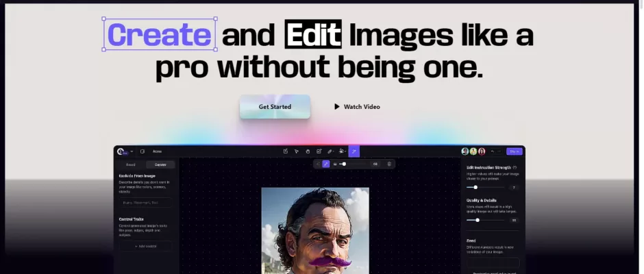Click the Get Started button
Image resolution: width=644 pixels, height=274 pixels.
pyautogui.click(x=275, y=107)
